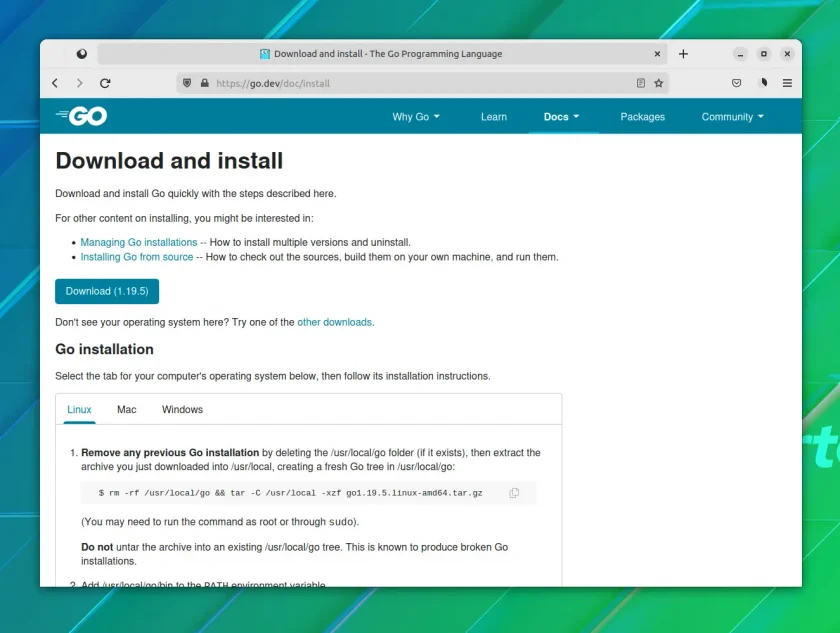Click the bold 'Remove any previous Go installation' text
The width and height of the screenshot is (840, 633).
point(170,453)
